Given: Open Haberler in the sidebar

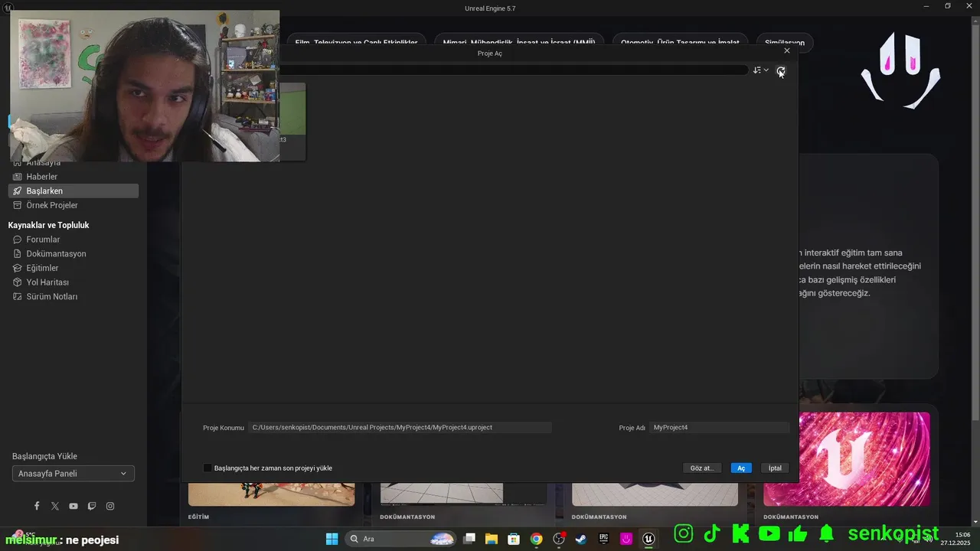Looking at the screenshot, I should (x=73, y=177).
